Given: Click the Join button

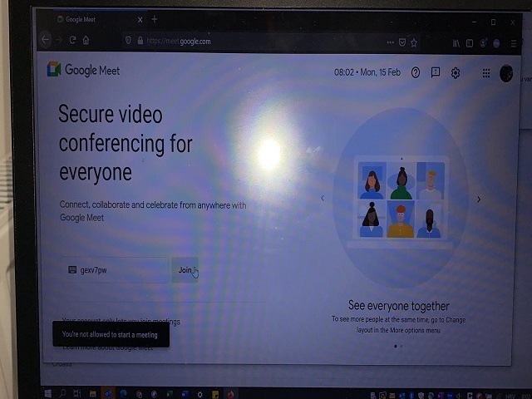Looking at the screenshot, I should pos(185,270).
